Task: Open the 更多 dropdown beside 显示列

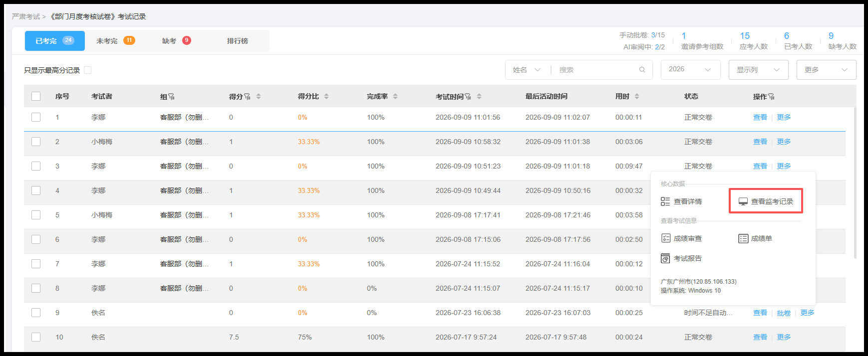Action: (x=827, y=70)
